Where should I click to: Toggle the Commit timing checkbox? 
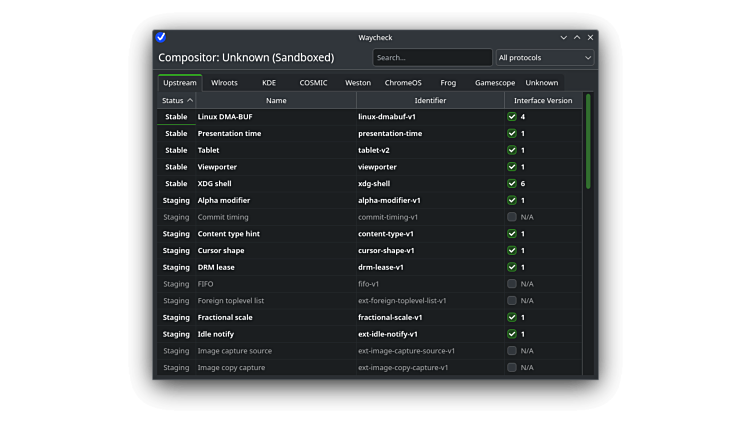pyautogui.click(x=512, y=217)
